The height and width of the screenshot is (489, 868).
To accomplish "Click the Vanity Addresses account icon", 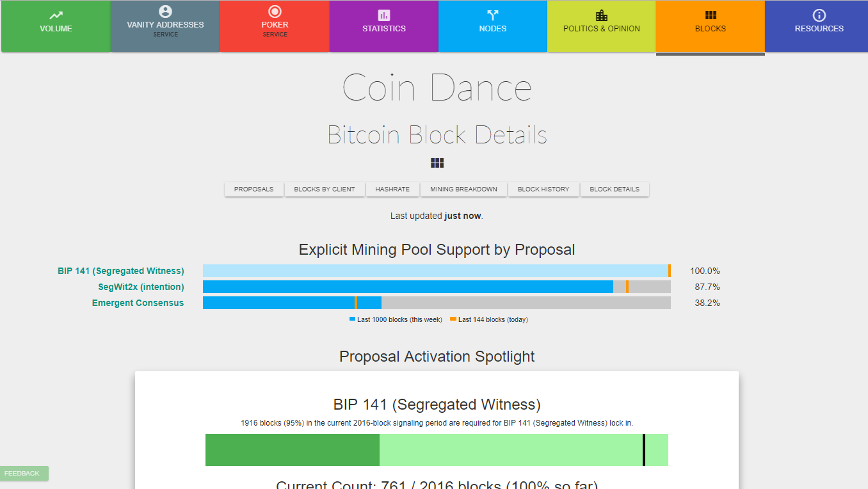I will tap(165, 12).
